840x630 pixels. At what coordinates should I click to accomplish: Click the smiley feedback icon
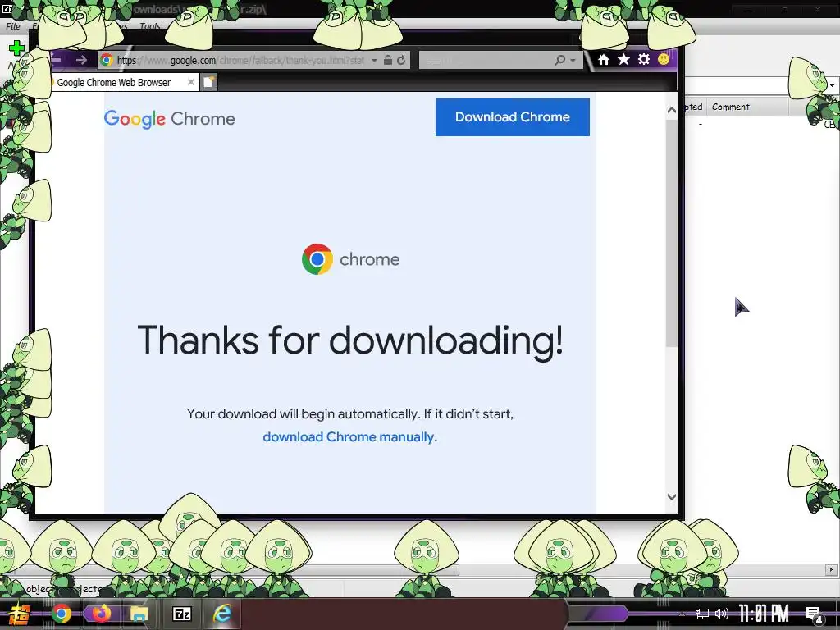pos(664,59)
